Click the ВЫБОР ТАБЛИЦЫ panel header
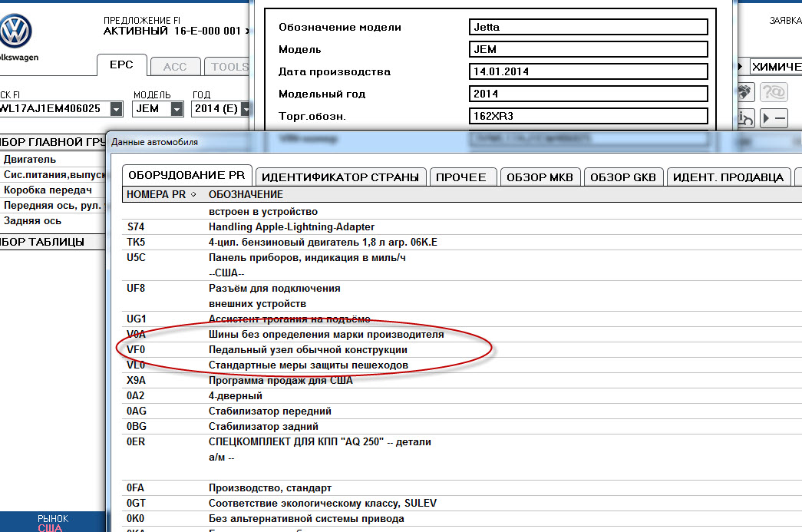The image size is (802, 532). [53, 242]
